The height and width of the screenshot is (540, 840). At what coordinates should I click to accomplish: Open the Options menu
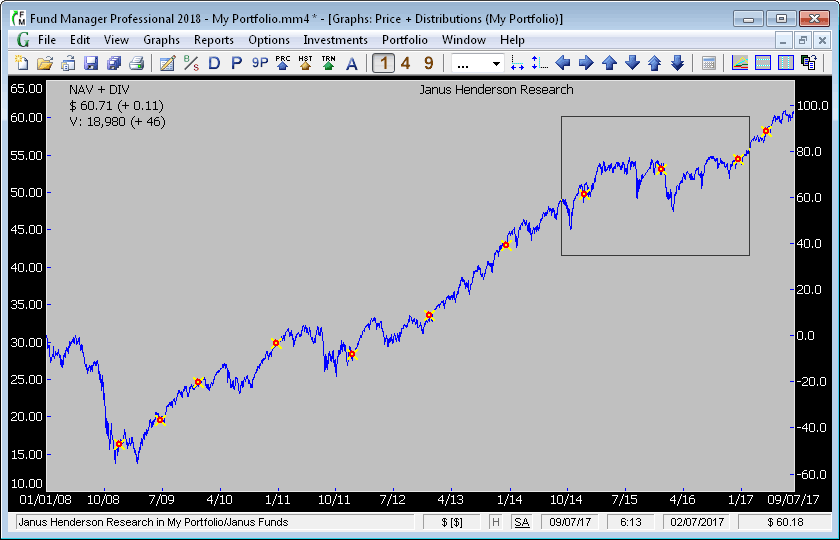269,40
